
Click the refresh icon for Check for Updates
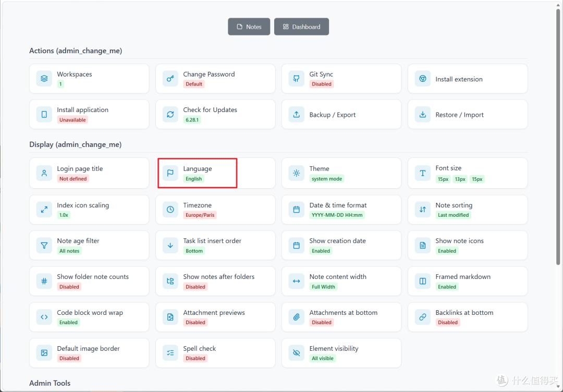170,115
